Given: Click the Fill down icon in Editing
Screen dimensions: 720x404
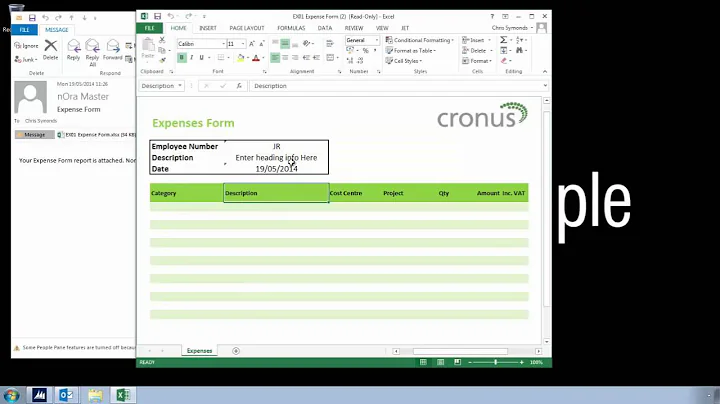Looking at the screenshot, I should pyautogui.click(x=504, y=50).
